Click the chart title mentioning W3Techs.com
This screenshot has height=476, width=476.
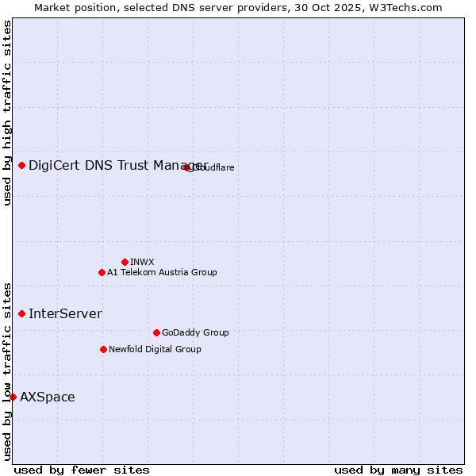(x=238, y=7)
